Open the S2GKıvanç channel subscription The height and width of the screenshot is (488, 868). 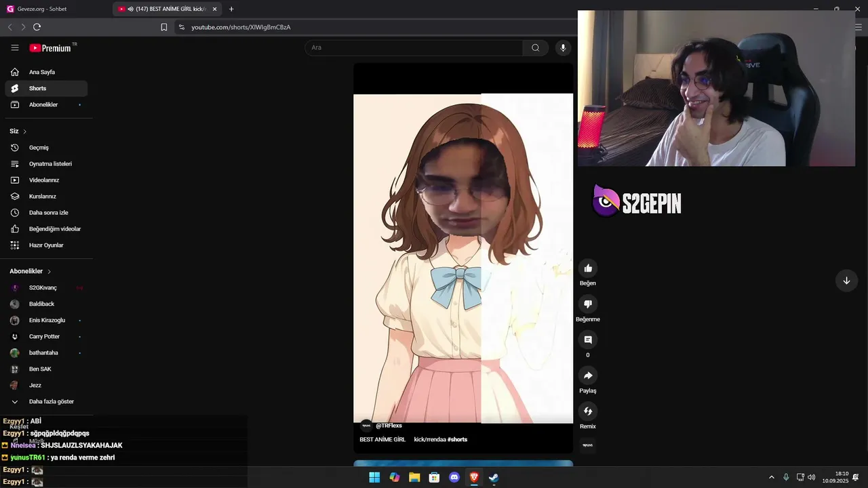(x=46, y=287)
